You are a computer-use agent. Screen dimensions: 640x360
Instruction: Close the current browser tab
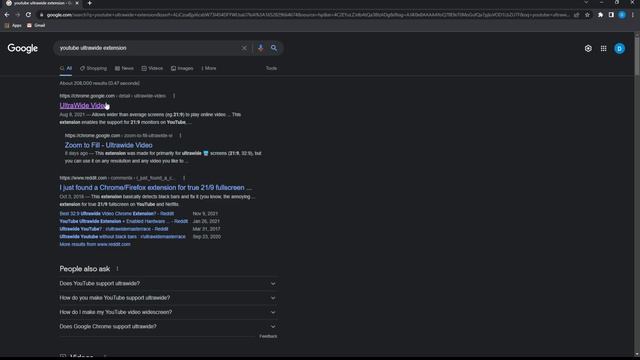tap(77, 3)
